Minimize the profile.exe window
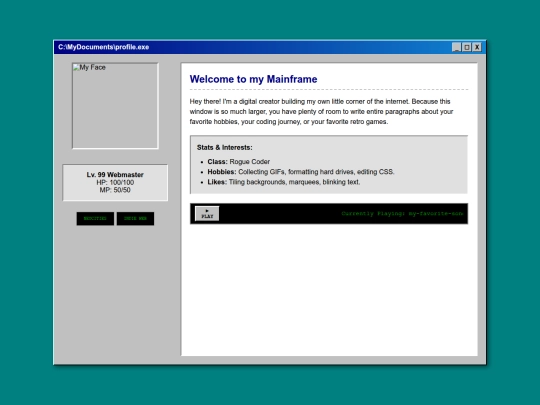This screenshot has width=540, height=405. [x=456, y=47]
